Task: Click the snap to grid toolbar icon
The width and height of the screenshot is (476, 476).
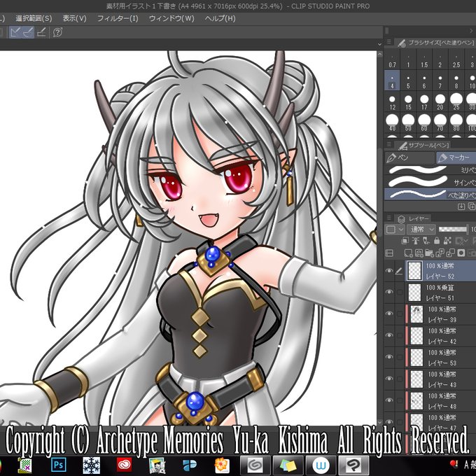Action: click(41, 32)
